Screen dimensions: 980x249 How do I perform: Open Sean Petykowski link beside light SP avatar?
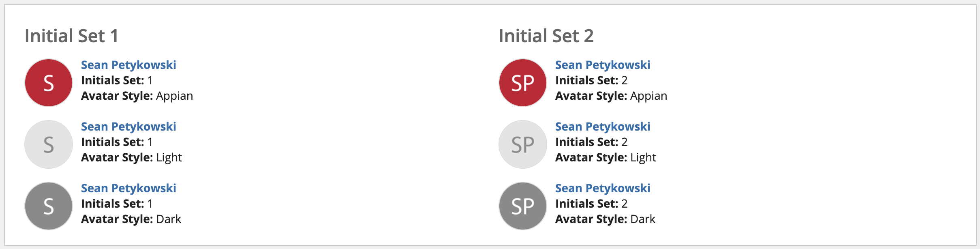pos(603,127)
